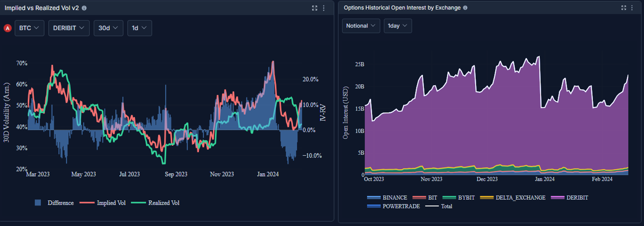
Task: Click info icon beside Implied vs Realized Vol v2
Action: coord(84,8)
